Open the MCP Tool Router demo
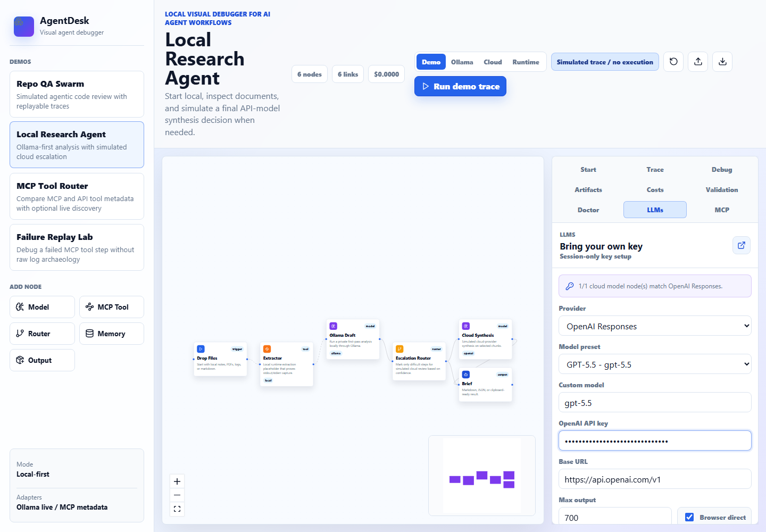This screenshot has height=532, width=766. coord(77,196)
